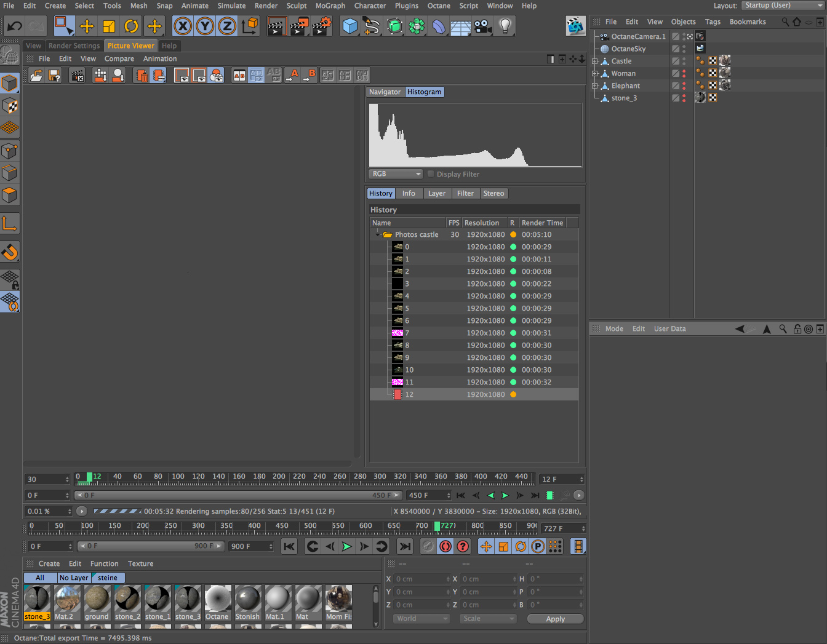The width and height of the screenshot is (827, 644).
Task: Open the Layer tab in Picture Viewer
Action: point(437,193)
